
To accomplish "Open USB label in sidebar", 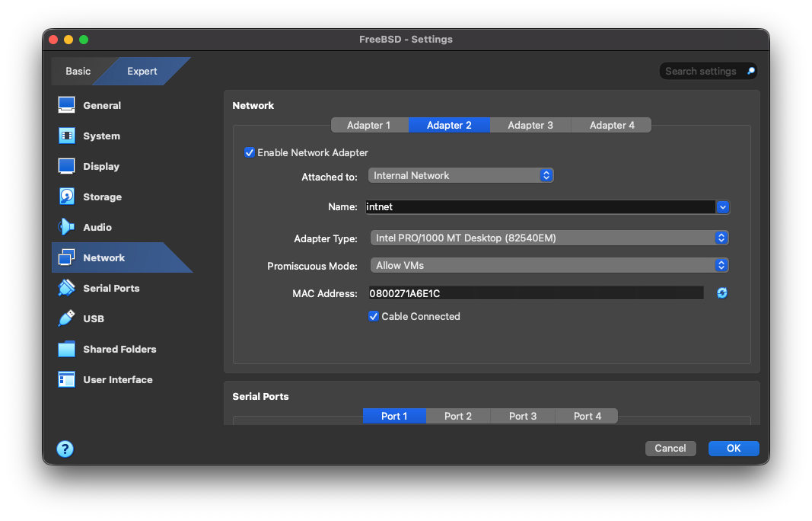I will (94, 319).
